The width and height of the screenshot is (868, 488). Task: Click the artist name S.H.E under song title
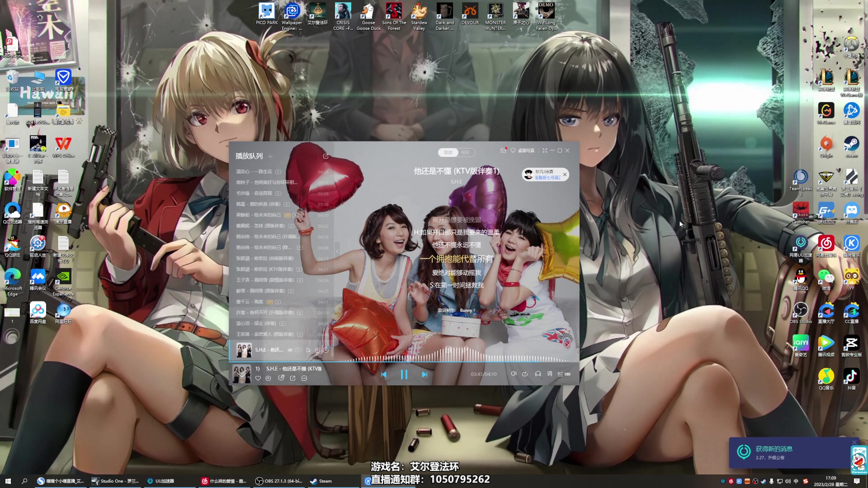click(x=457, y=182)
